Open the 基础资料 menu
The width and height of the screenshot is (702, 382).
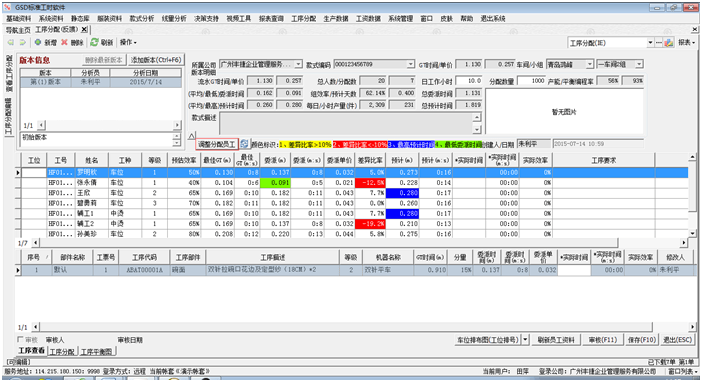point(19,19)
